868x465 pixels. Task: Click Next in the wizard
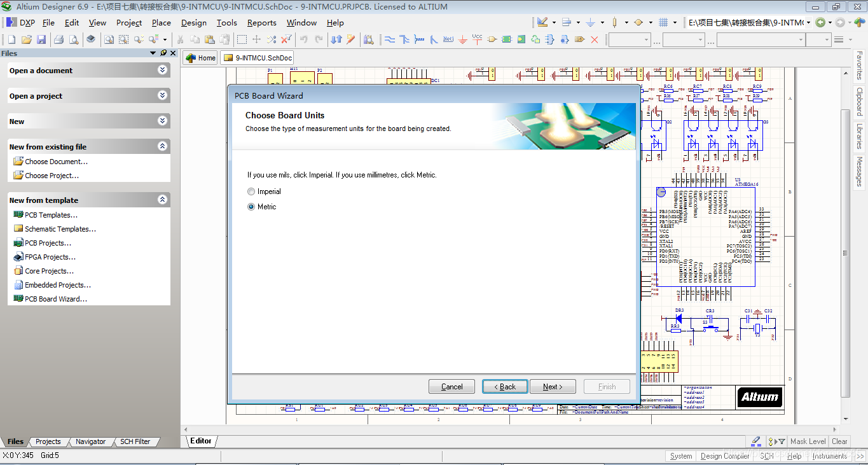[552, 386]
